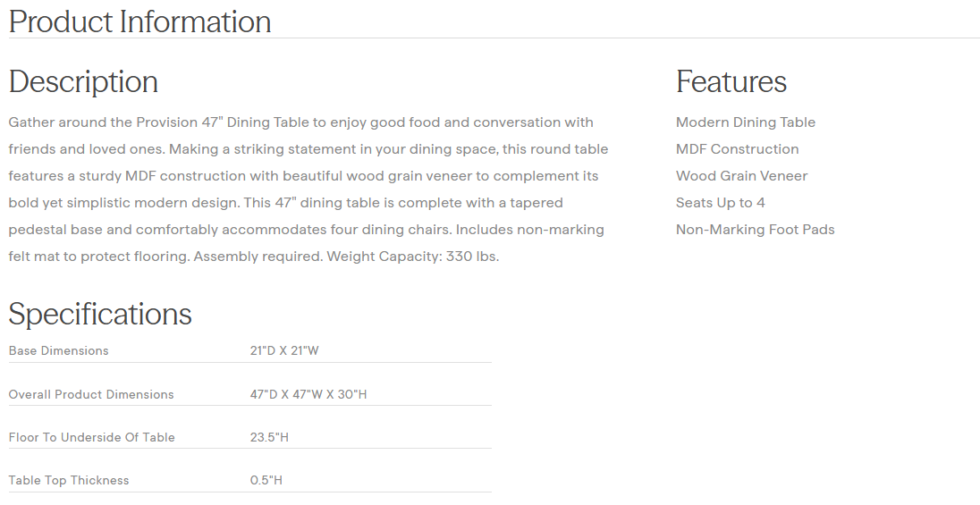980x505 pixels.
Task: Click the Weight Capacity: 330 lbs text
Action: click(412, 257)
